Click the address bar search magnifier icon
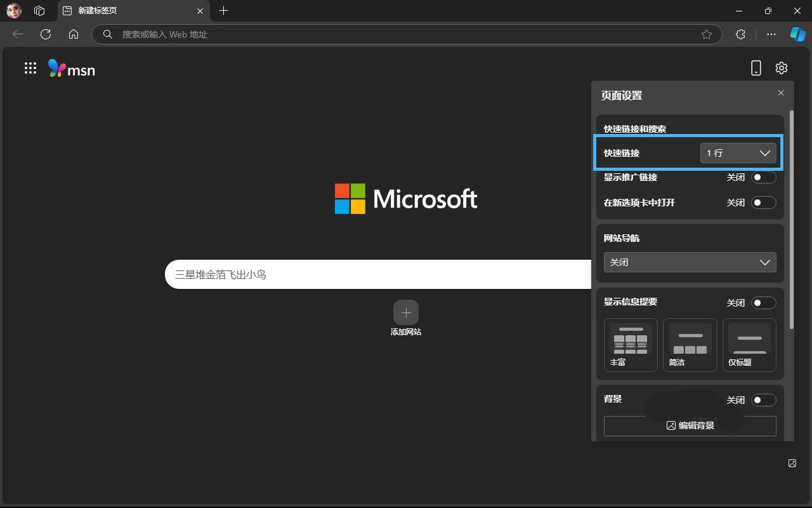This screenshot has height=508, width=812. click(108, 34)
